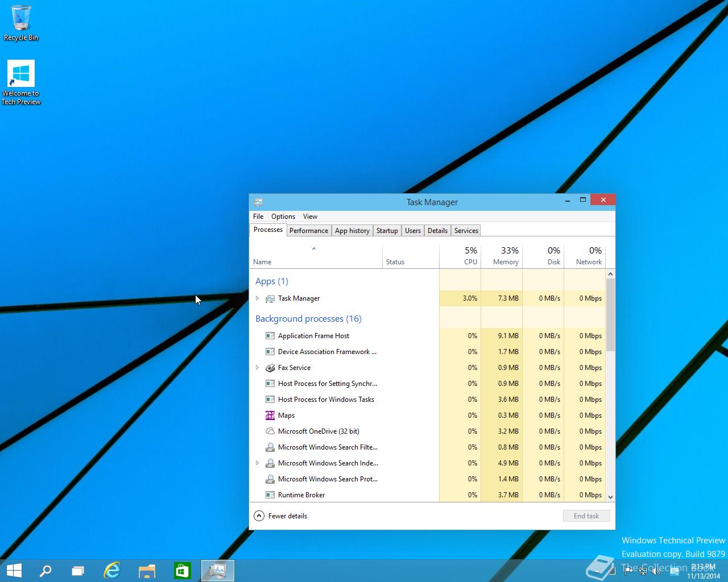Click Windows Search Protocol Host icon
Screen dimensions: 728x582
coord(270,479)
